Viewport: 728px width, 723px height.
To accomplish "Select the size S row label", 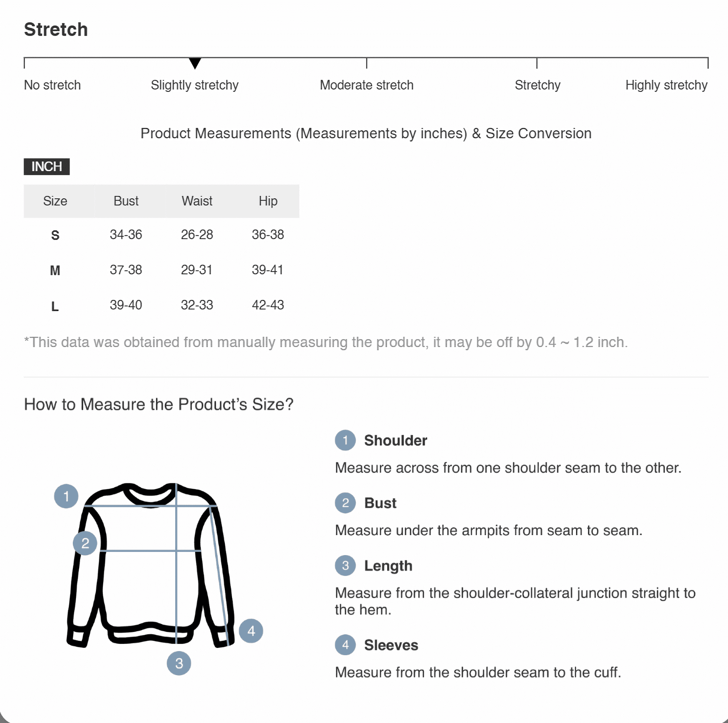I will pyautogui.click(x=55, y=235).
